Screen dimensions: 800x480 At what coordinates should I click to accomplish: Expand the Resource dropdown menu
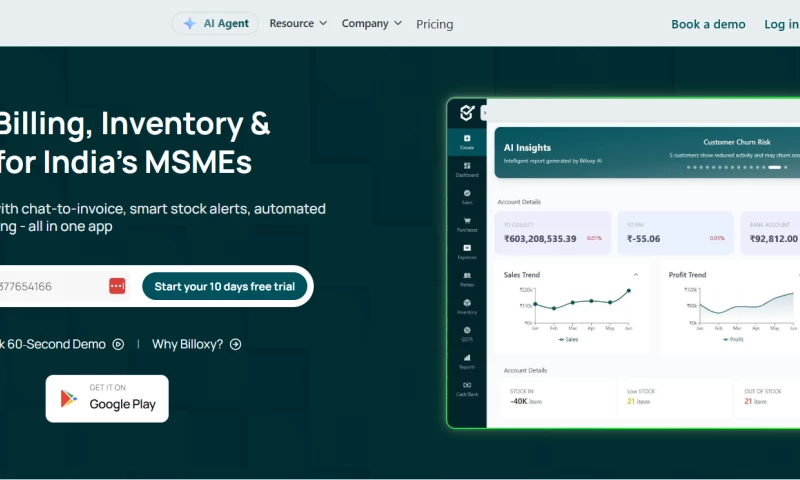coord(298,23)
